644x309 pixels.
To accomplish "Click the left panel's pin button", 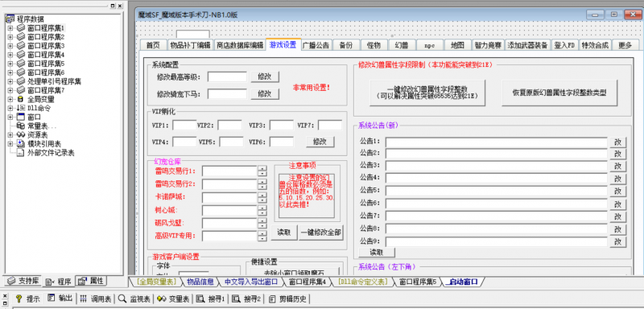I will [113, 6].
